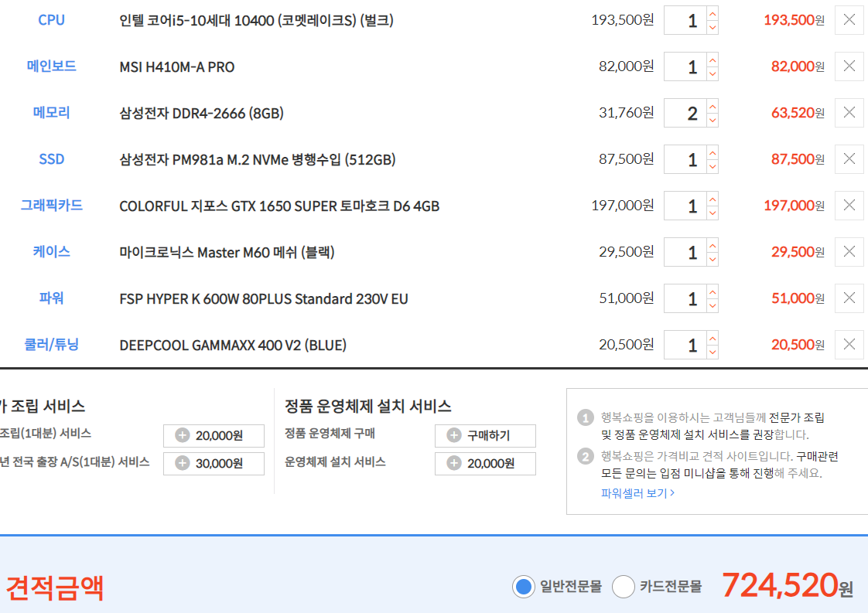Open 인텔 코어i5-10세대 10400 product
868x613 pixels.
(x=256, y=20)
